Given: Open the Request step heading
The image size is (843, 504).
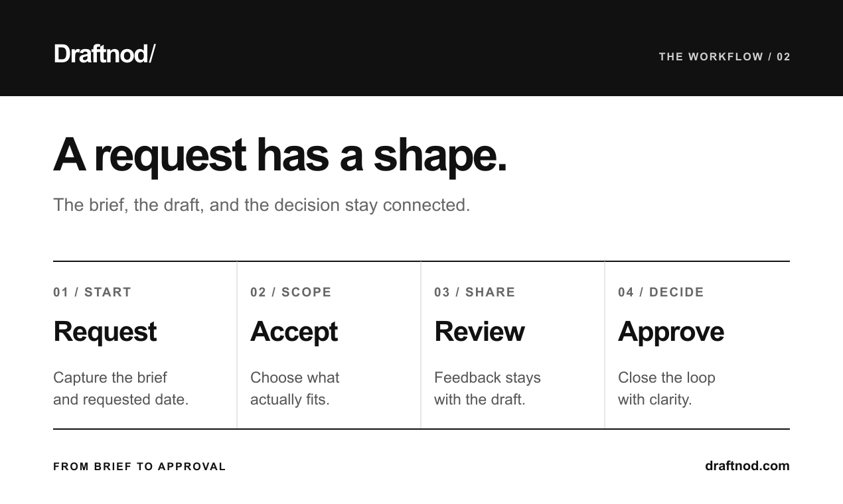Looking at the screenshot, I should point(105,332).
